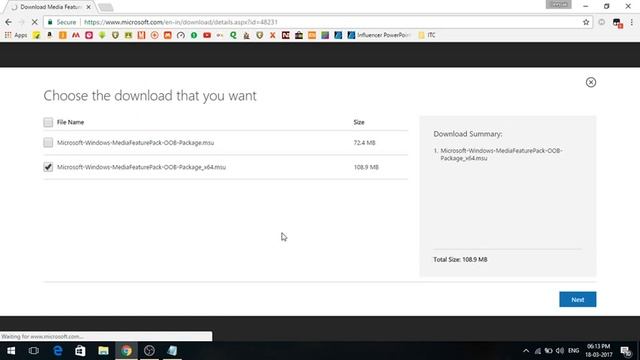Close the Download Media Feature tab
The height and width of the screenshot is (360, 640).
89,7
